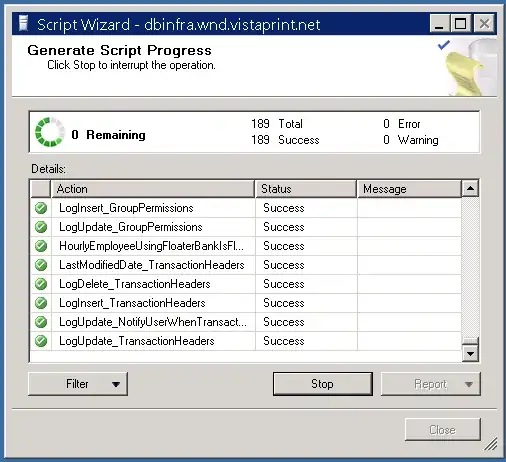The width and height of the screenshot is (506, 462).
Task: Click the circular progress spinner indicator
Action: click(50, 132)
